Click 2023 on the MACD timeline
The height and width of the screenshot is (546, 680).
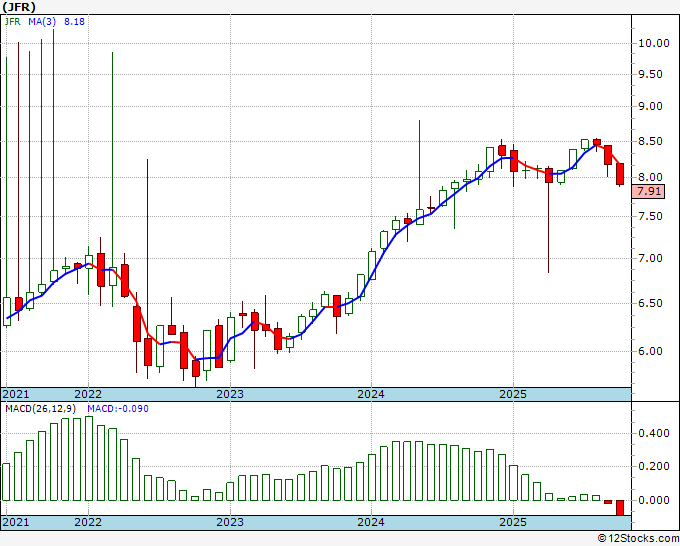tap(230, 522)
